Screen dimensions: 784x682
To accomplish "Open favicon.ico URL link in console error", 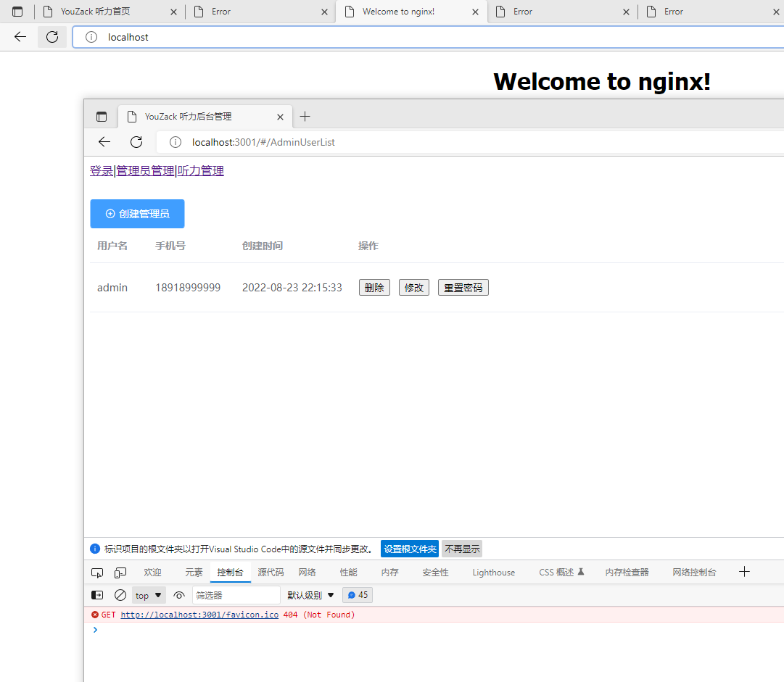I will 199,615.
